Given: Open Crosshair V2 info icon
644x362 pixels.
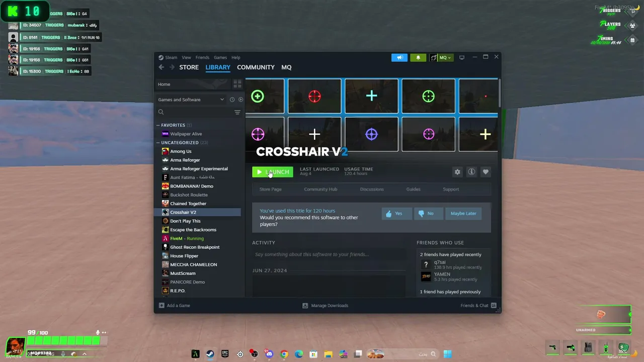Looking at the screenshot, I should [471, 172].
